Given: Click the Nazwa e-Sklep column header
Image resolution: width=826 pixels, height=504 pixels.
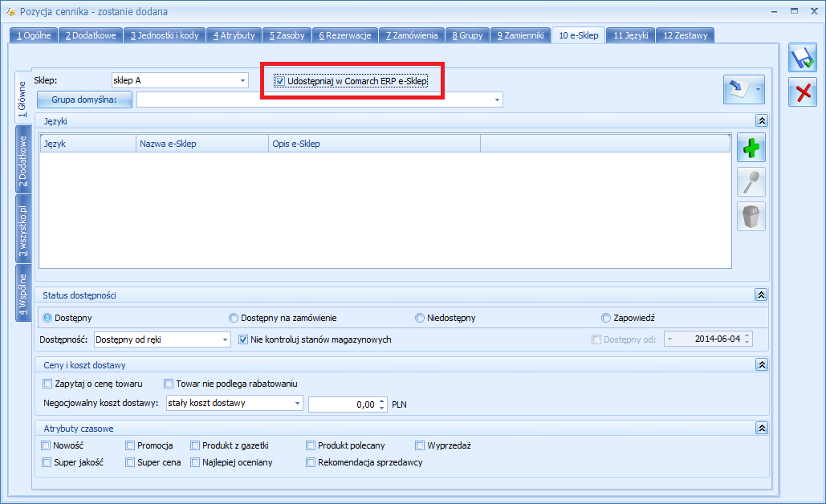Looking at the screenshot, I should [x=202, y=144].
